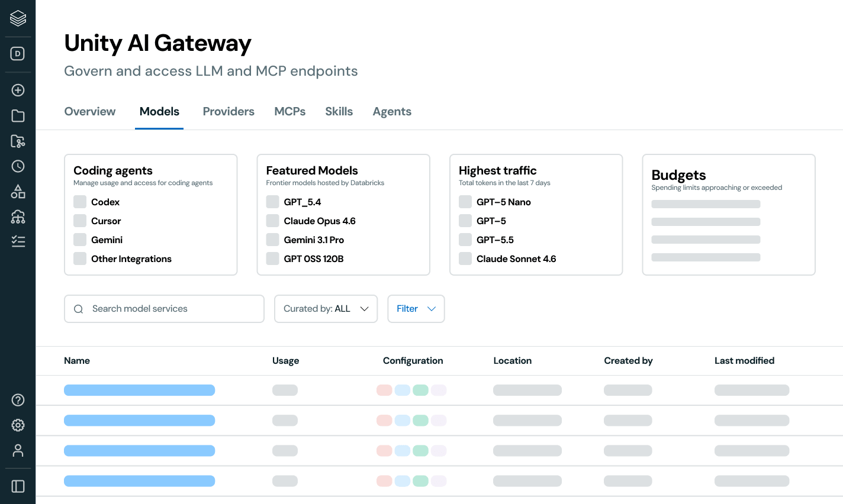Click the Codex icon square
This screenshot has width=843, height=504.
pyautogui.click(x=80, y=202)
